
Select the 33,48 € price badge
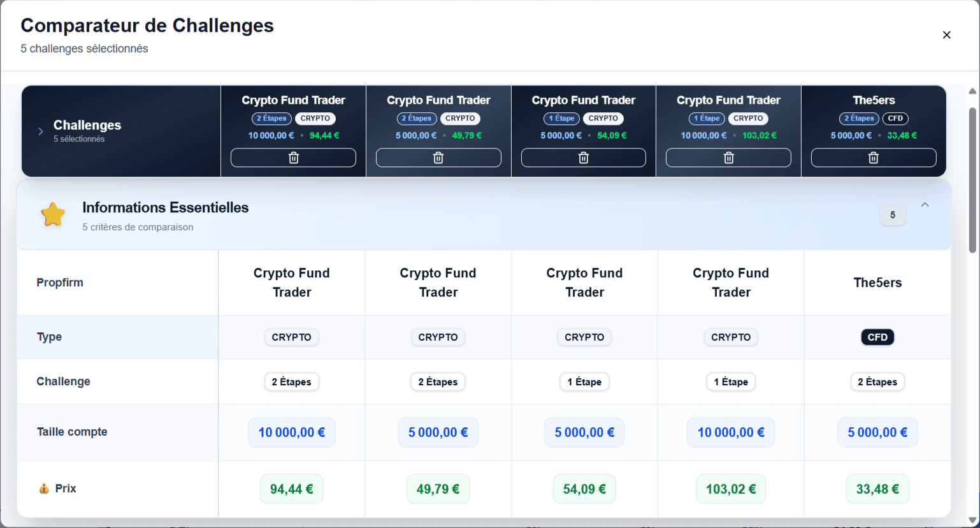877,489
